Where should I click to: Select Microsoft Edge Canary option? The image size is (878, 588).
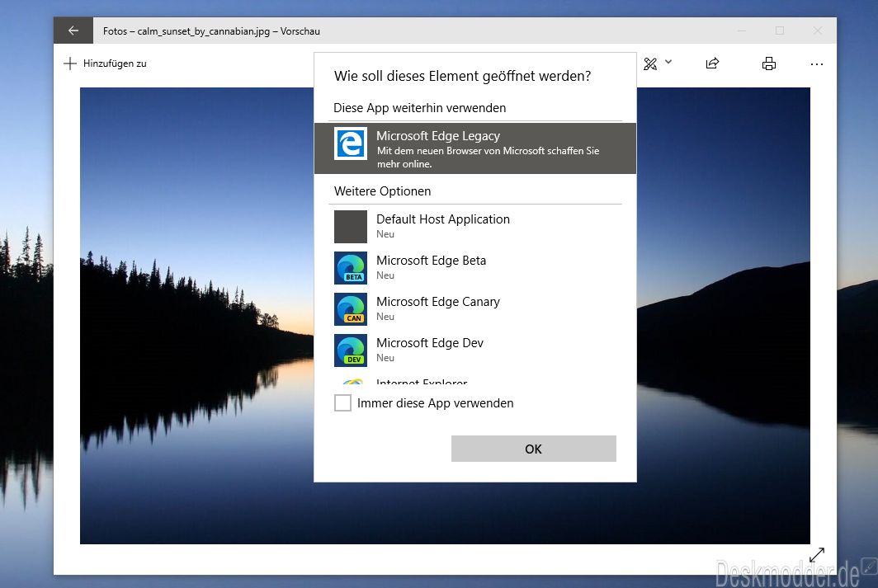point(475,308)
